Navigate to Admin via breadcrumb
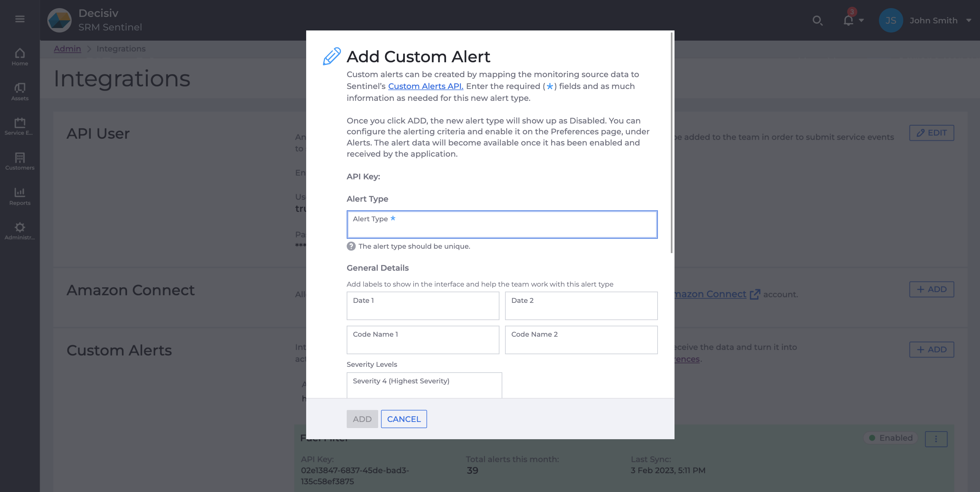980x492 pixels. click(67, 49)
